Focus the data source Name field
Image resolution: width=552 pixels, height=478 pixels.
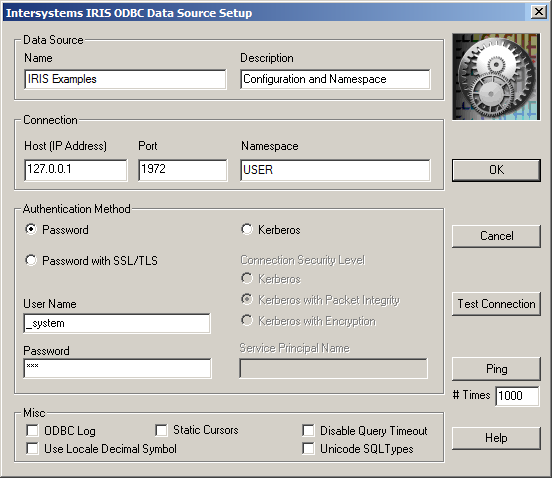[x=125, y=79]
